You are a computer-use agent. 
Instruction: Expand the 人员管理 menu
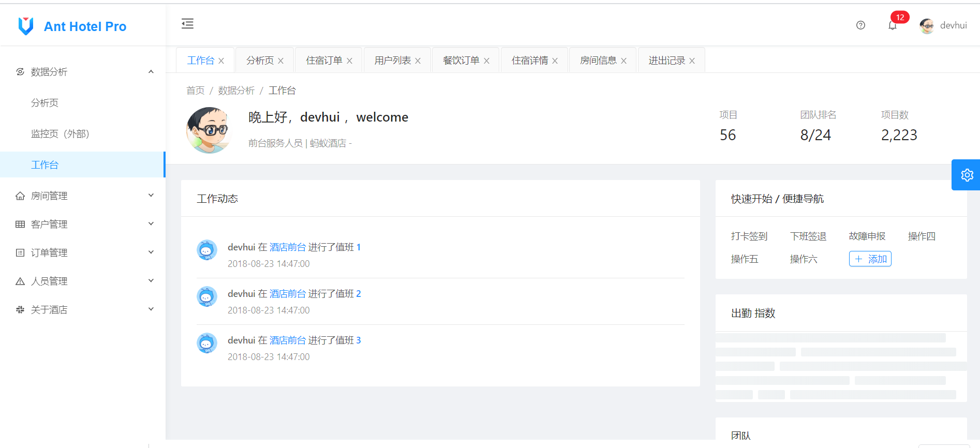(151, 281)
